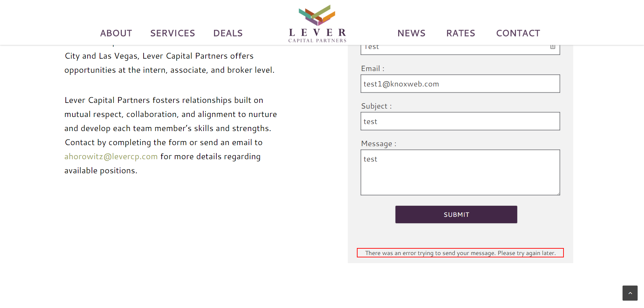
Task: Click the "Subject :" field label
Action: tap(376, 106)
